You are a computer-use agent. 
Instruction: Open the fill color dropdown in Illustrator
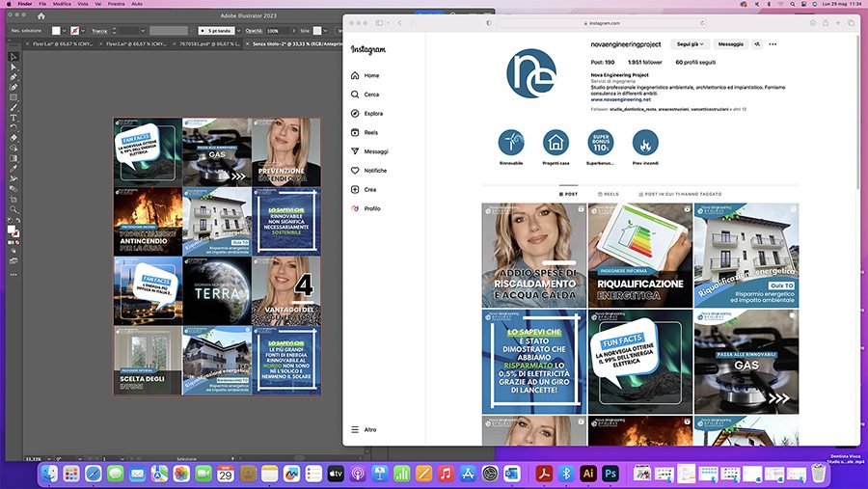pyautogui.click(x=62, y=31)
